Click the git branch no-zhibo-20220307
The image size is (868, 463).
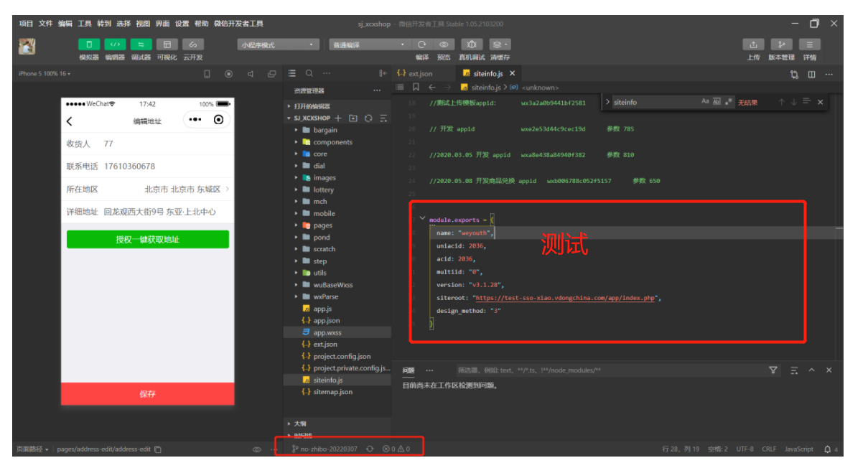point(324,449)
